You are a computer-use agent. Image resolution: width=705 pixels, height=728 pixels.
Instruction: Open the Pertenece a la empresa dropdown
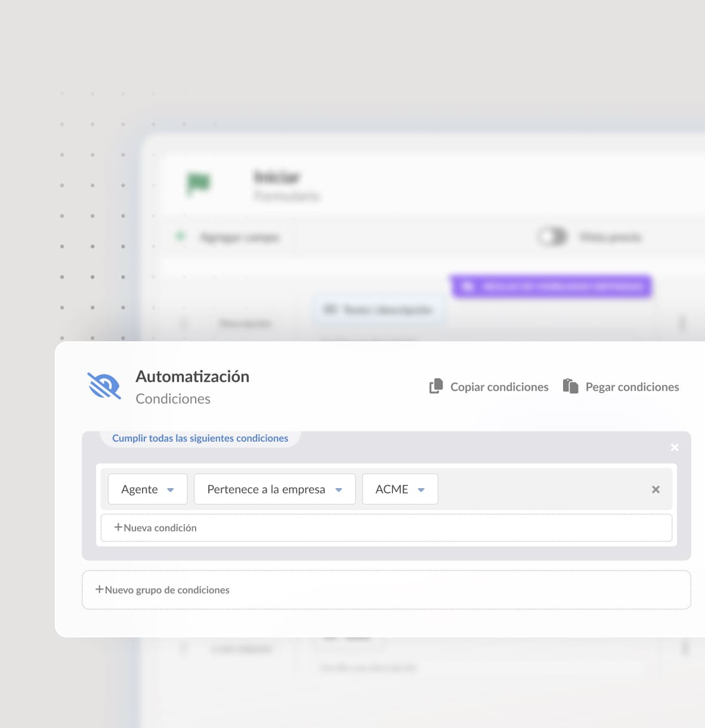275,489
